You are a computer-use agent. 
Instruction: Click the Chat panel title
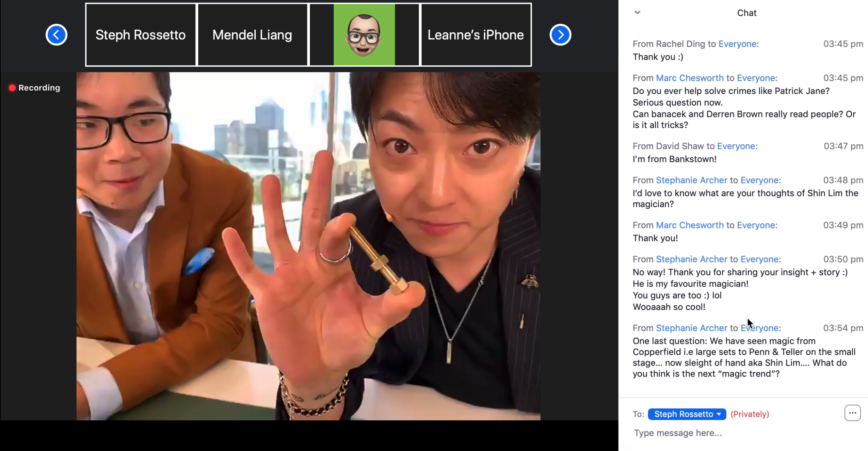[747, 13]
